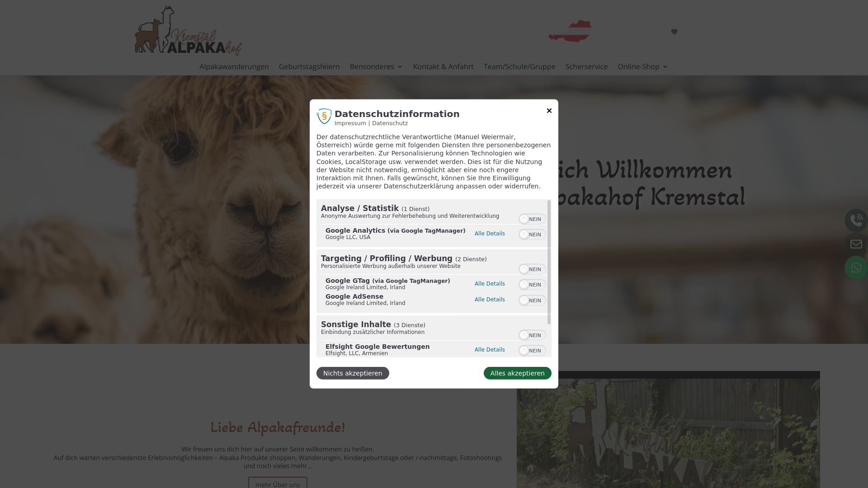
Task: Open Alle Details for Google Analytics
Action: tap(490, 234)
